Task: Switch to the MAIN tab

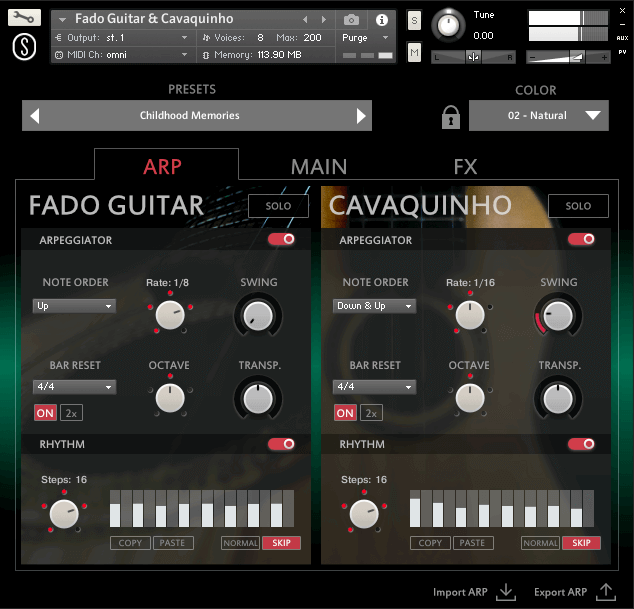Action: [x=319, y=167]
